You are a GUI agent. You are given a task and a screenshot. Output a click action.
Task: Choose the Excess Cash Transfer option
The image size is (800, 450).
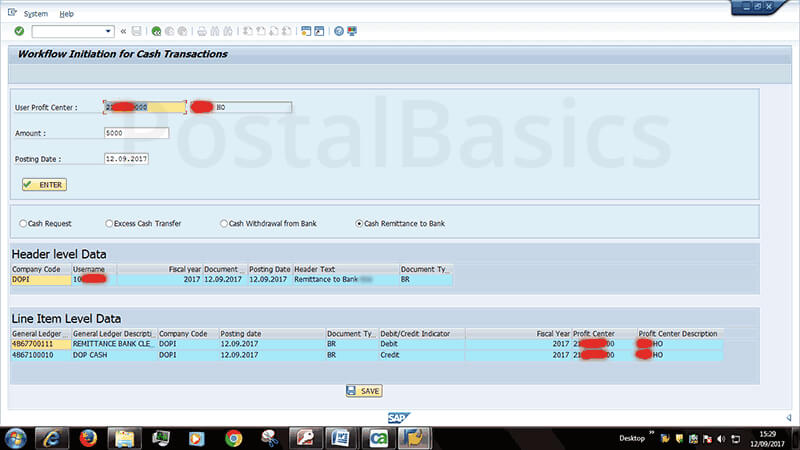tap(110, 223)
